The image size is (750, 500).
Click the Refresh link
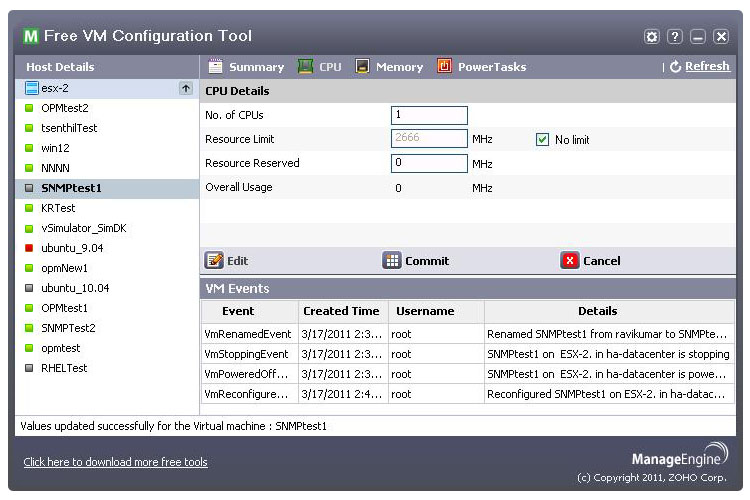[x=706, y=67]
